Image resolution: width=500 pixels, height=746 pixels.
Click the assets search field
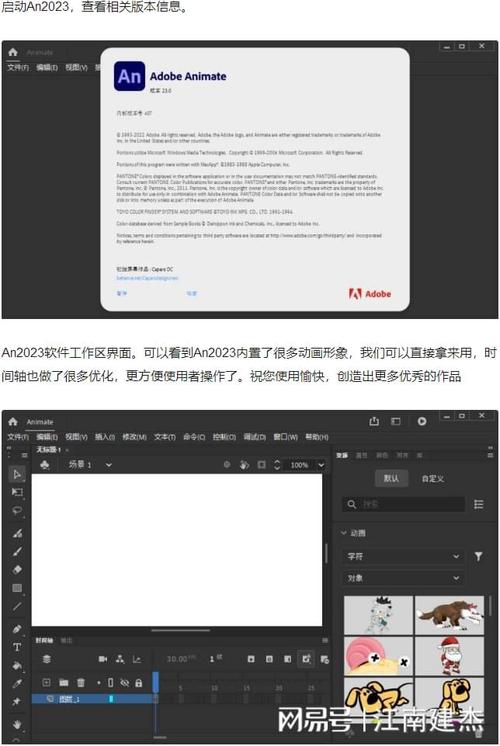(x=403, y=504)
